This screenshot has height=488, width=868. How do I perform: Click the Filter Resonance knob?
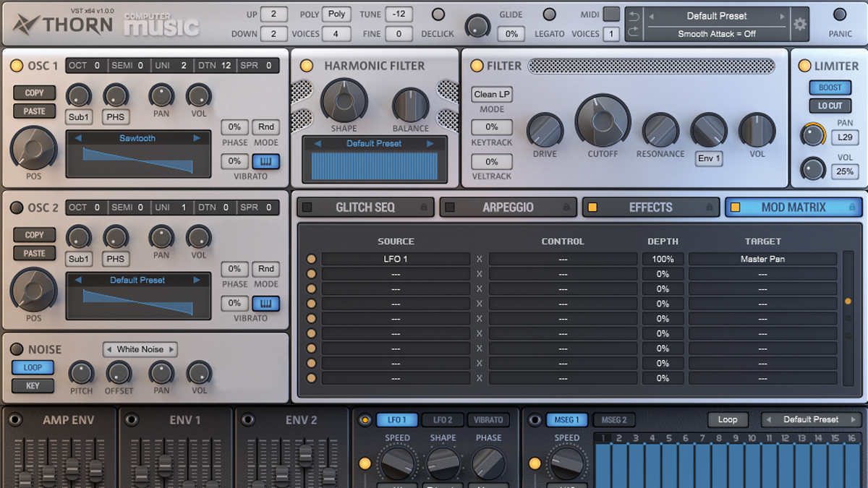coord(660,130)
